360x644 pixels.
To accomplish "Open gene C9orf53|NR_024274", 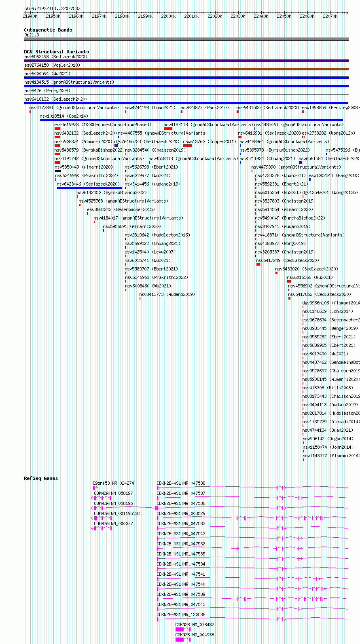I will (113, 483).
